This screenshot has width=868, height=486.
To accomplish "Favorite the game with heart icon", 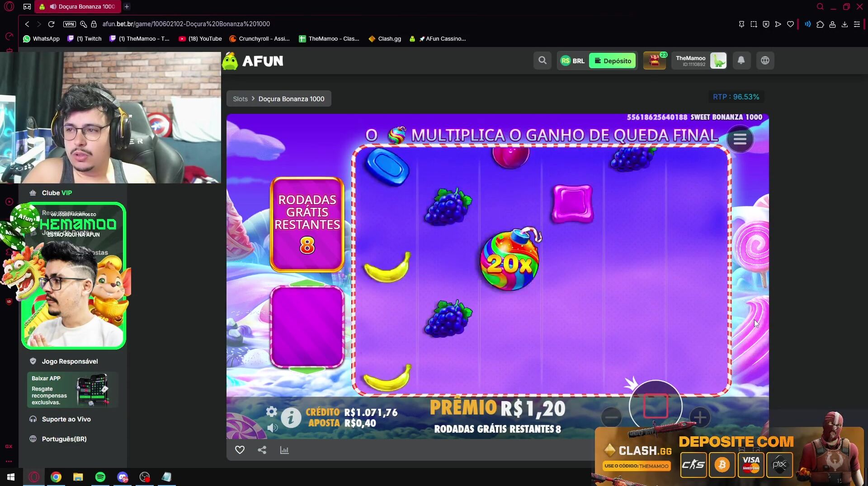I will point(240,450).
